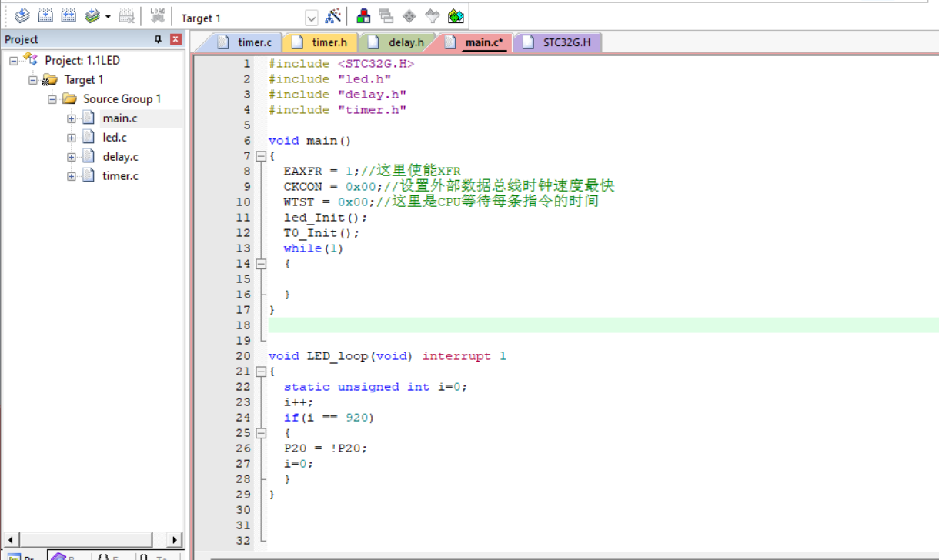The image size is (939, 560).
Task: Click the Manage Multi-Project Workspace icon
Action: [x=386, y=16]
